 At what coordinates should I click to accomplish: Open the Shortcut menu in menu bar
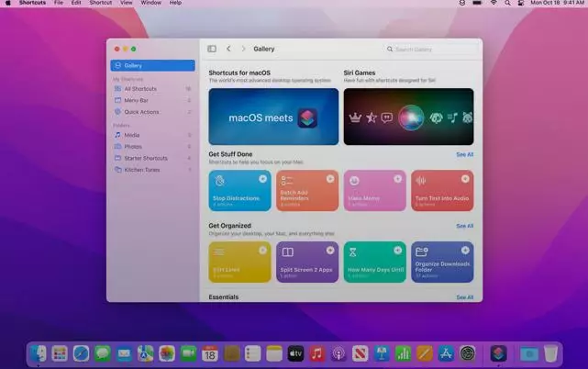tap(100, 4)
